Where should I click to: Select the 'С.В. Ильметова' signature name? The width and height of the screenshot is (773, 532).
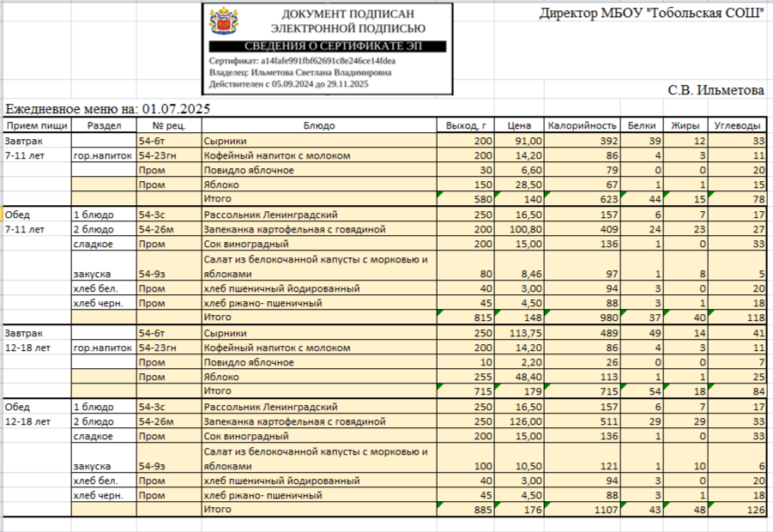point(716,90)
